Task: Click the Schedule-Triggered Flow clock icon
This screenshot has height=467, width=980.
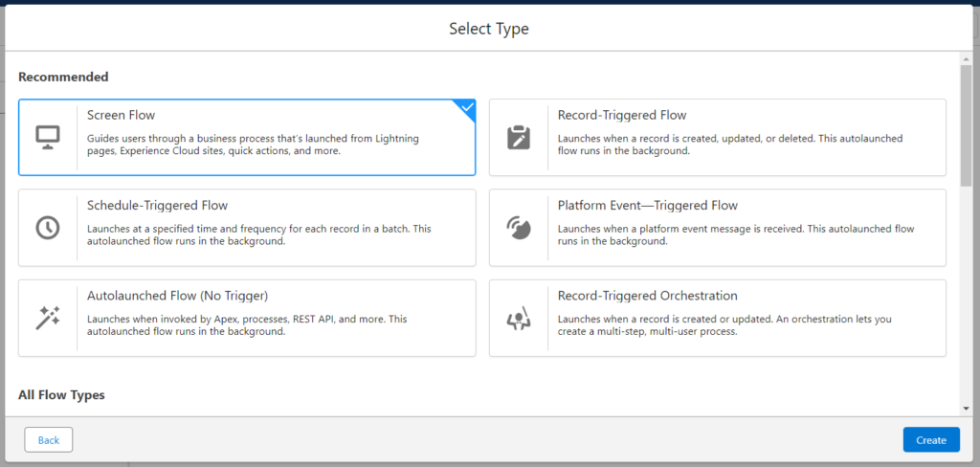Action: 48,228
